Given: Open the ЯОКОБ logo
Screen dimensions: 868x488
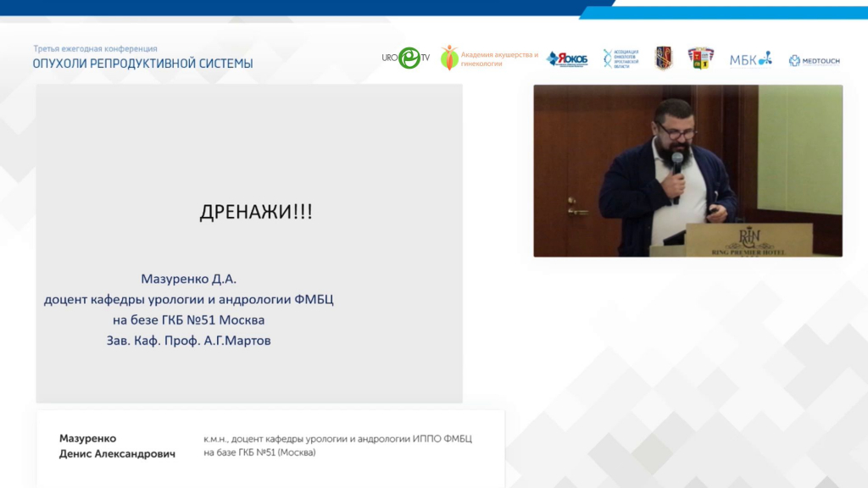Looking at the screenshot, I should tap(567, 58).
